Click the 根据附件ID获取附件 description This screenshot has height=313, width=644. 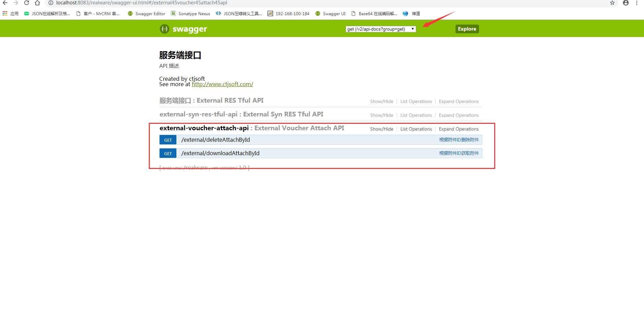pyautogui.click(x=459, y=153)
